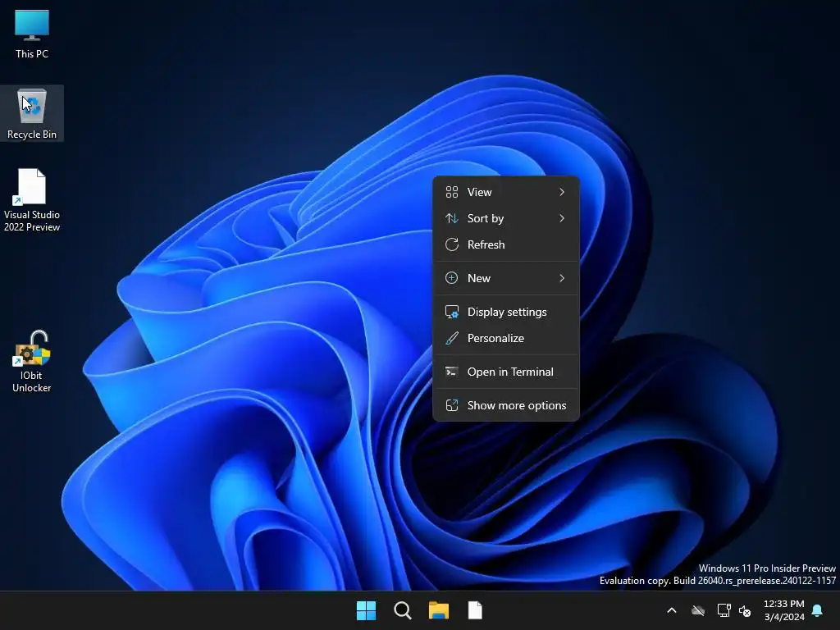Image resolution: width=840 pixels, height=630 pixels.
Task: Launch File Explorer from the taskbar
Action: [x=439, y=610]
